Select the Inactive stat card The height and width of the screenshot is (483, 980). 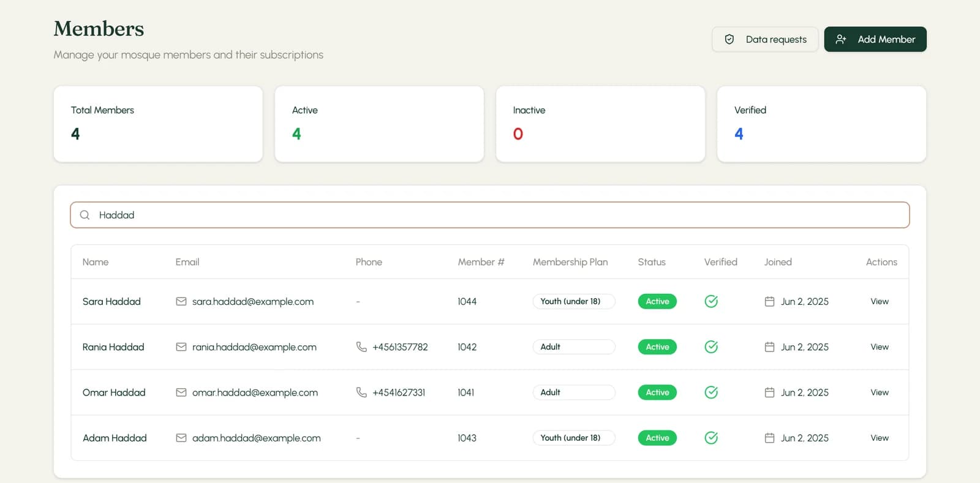pos(600,124)
